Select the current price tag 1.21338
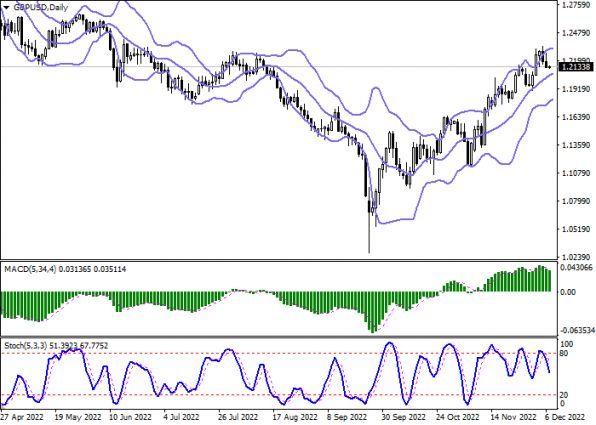 [x=577, y=67]
